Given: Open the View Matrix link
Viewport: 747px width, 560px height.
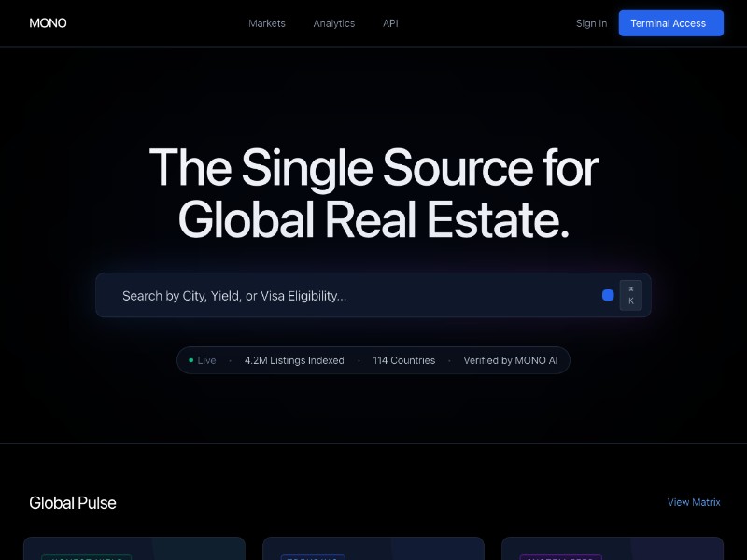Looking at the screenshot, I should coord(694,502).
